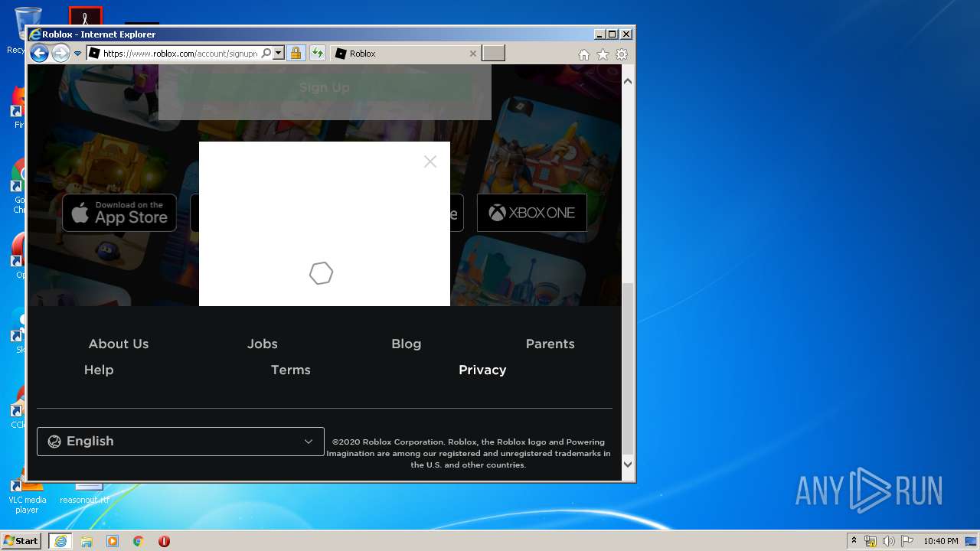Open the Favorites star icon
The height and width of the screenshot is (551, 980).
[x=603, y=54]
